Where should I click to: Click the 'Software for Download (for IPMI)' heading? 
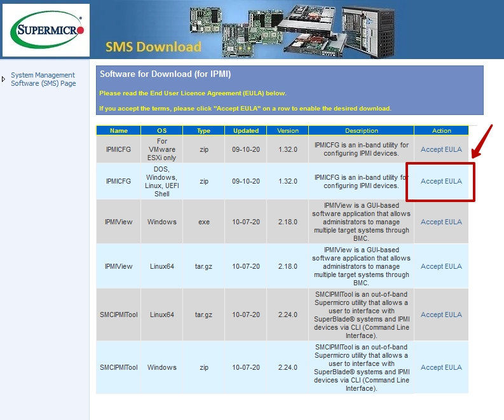(x=165, y=74)
